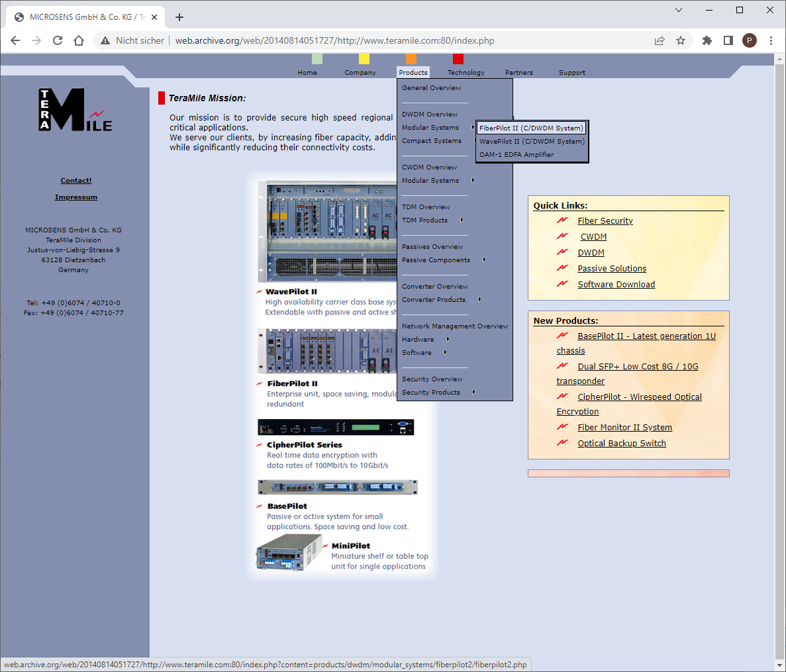This screenshot has height=672, width=786.
Task: Click the share page icon in address bar
Action: [660, 40]
